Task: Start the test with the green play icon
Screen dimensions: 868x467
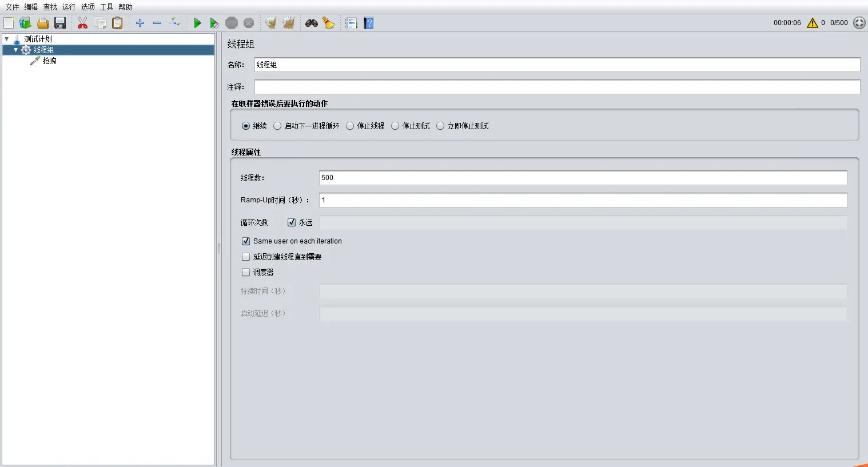Action: [x=197, y=23]
